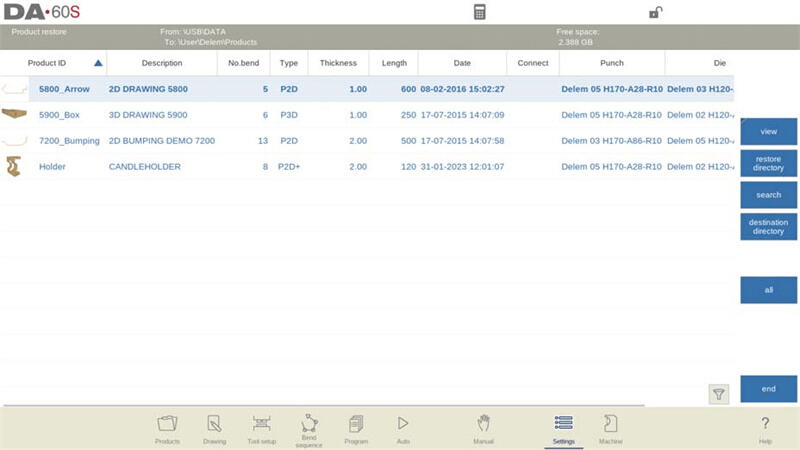Open the calculator icon in top bar
The image size is (800, 450).
pos(480,12)
